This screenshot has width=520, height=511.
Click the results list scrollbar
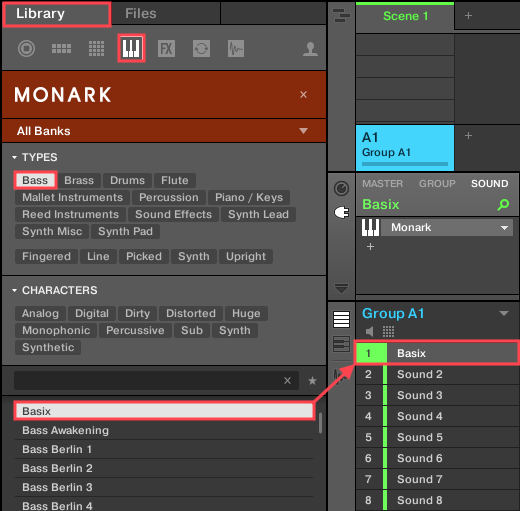[x=320, y=423]
